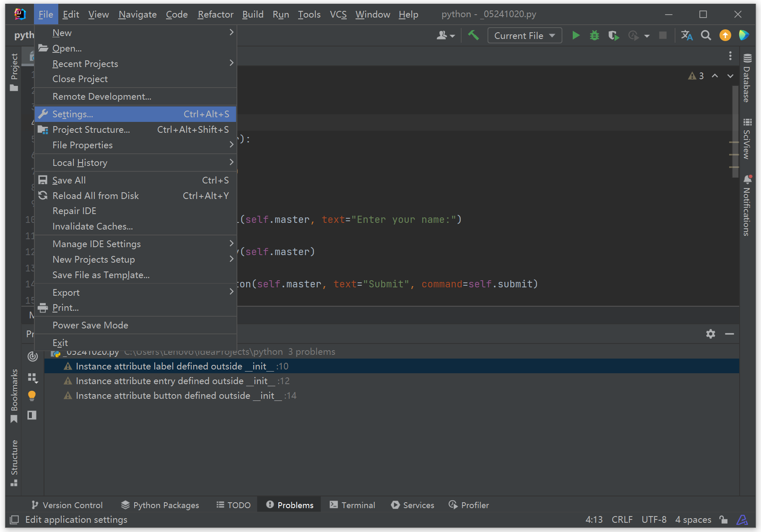Run the current Python file
This screenshot has height=532, width=761.
tap(576, 35)
